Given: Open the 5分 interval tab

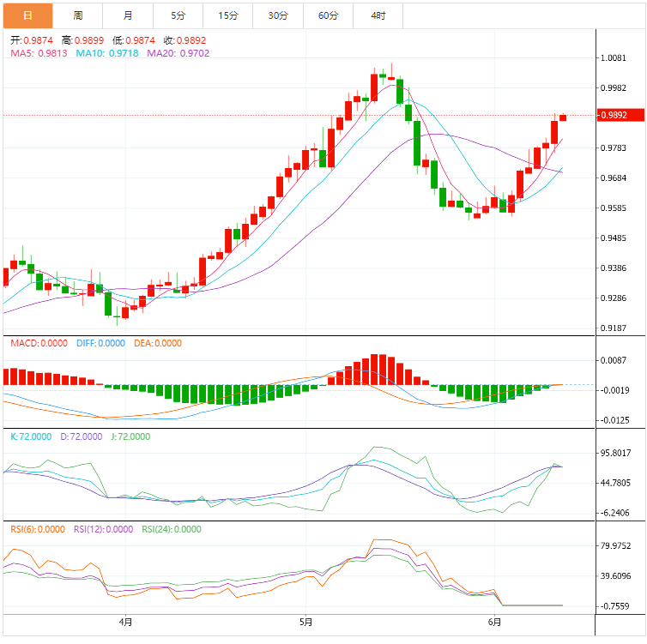Looking at the screenshot, I should pos(178,15).
